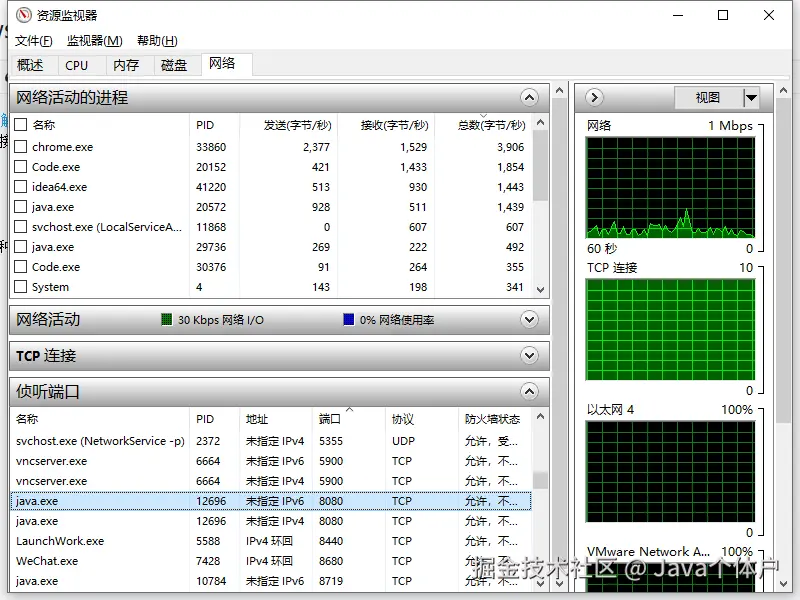Click total value 3,906 for chrome.exe

pos(511,147)
